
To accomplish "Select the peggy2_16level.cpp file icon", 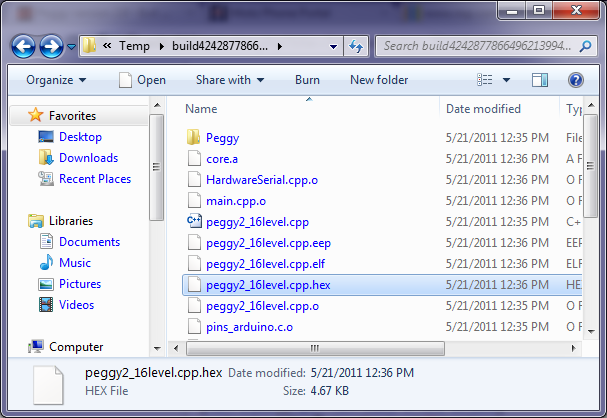I will [x=194, y=222].
